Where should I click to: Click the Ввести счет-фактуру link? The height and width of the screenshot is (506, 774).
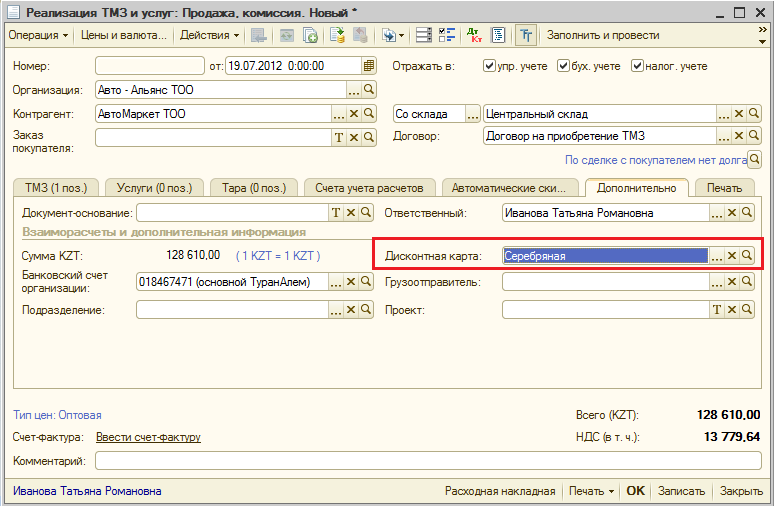[x=148, y=437]
